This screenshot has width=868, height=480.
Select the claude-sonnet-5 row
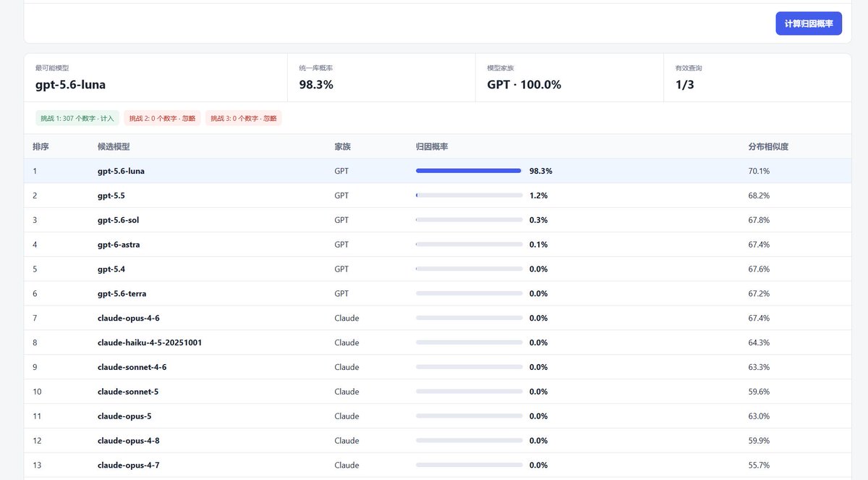438,392
